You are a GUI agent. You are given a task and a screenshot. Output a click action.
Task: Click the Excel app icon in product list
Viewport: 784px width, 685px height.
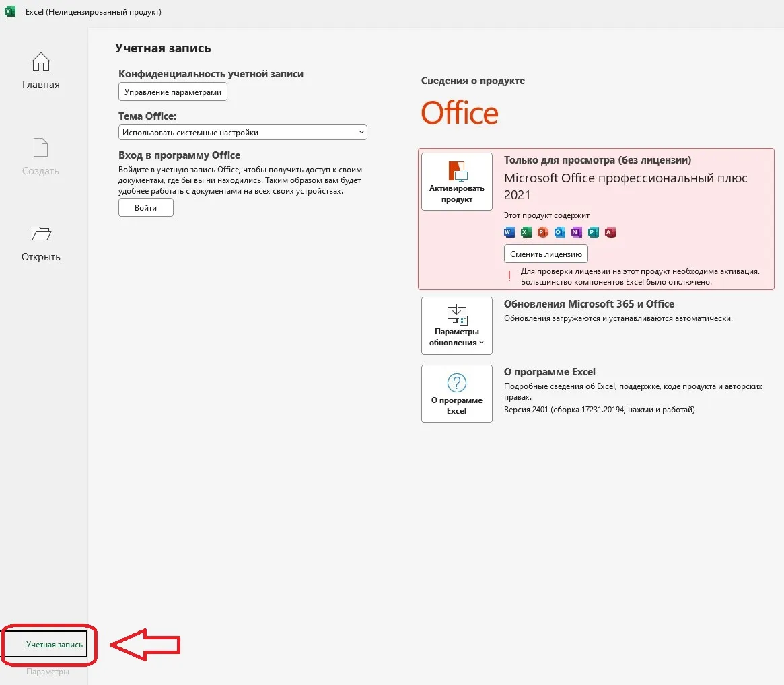point(526,232)
